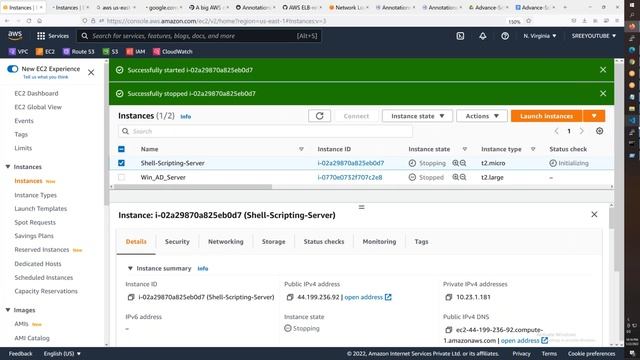Sort by the Name column arrow
Screen dimensions: 640x360
pyautogui.click(x=301, y=149)
